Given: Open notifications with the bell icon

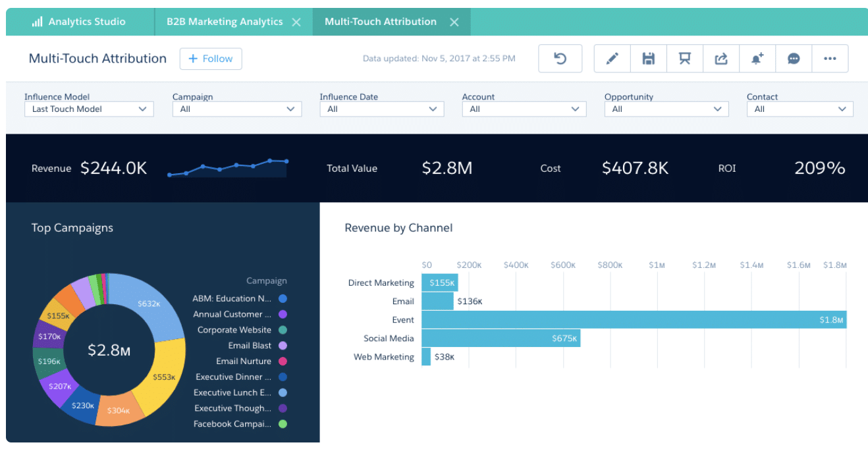Looking at the screenshot, I should 757,58.
